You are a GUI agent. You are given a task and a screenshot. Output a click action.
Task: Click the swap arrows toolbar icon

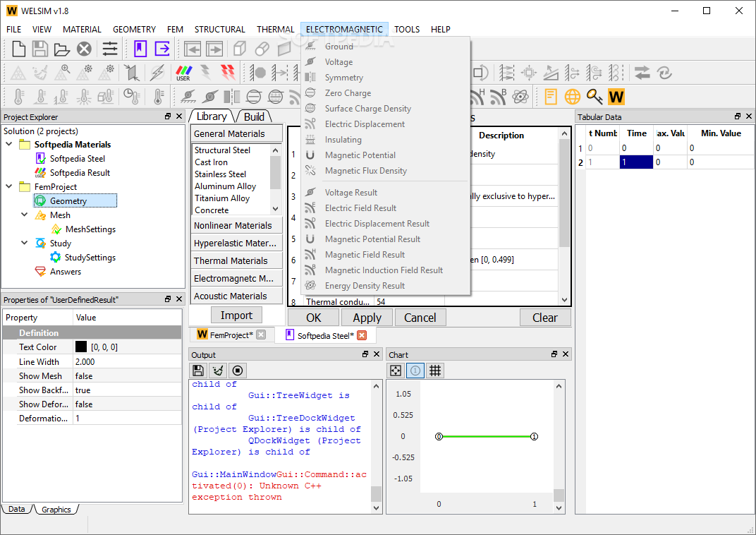pos(642,73)
